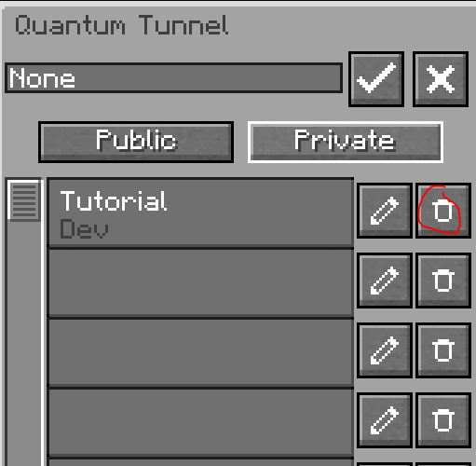Viewport: 476px width, 466px height.
Task: Edit the Tutorial entry with pencil icon
Action: [385, 211]
